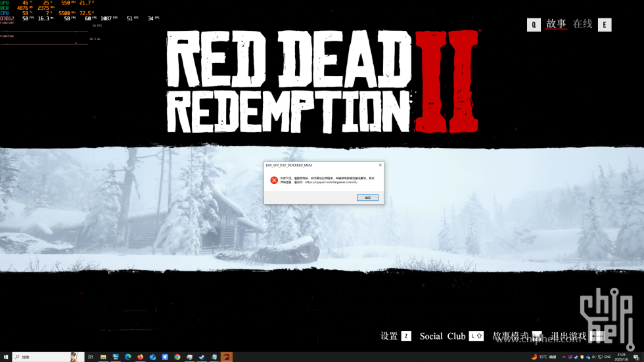Switch to Red Dead Redemption 2 taskbar icon
Image resolution: width=644 pixels, height=362 pixels.
point(226,357)
